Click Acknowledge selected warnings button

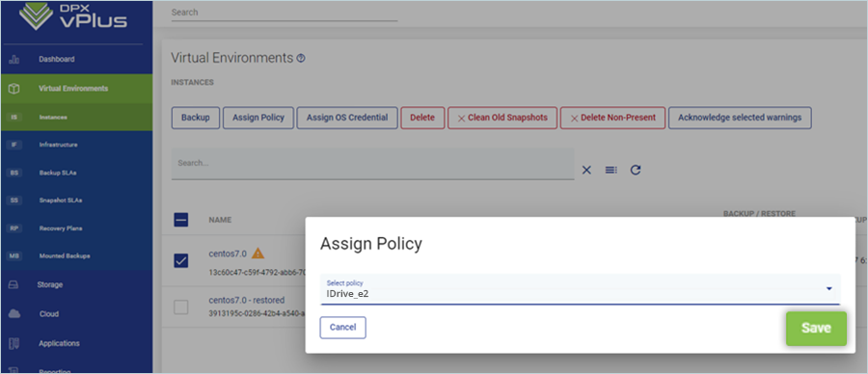pyautogui.click(x=740, y=118)
